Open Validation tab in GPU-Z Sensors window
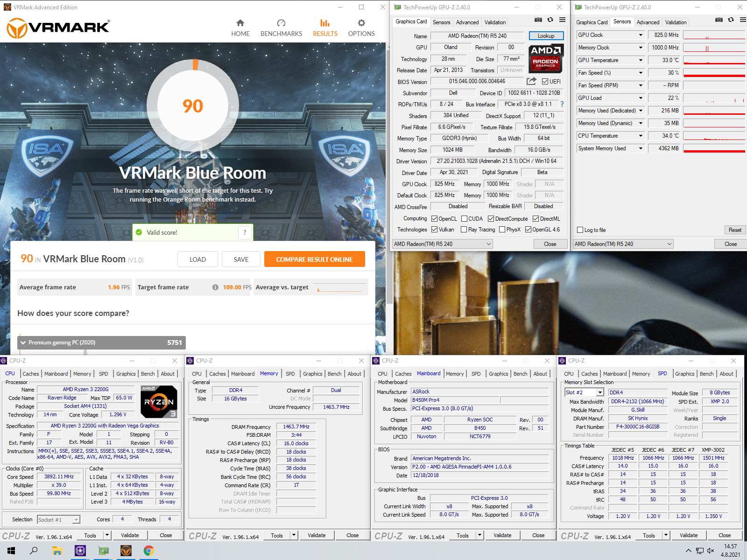Image resolution: width=747 pixels, height=560 pixels. 676,22
